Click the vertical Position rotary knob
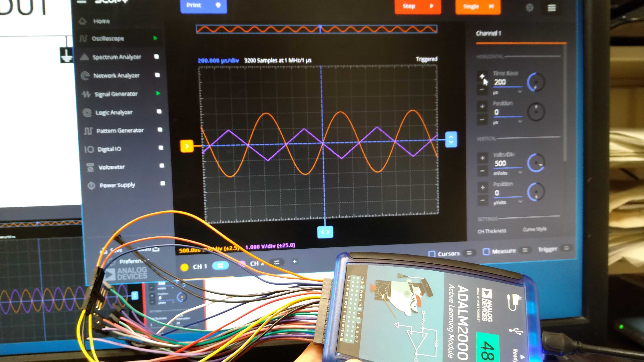This screenshot has height=362, width=644. (x=536, y=192)
